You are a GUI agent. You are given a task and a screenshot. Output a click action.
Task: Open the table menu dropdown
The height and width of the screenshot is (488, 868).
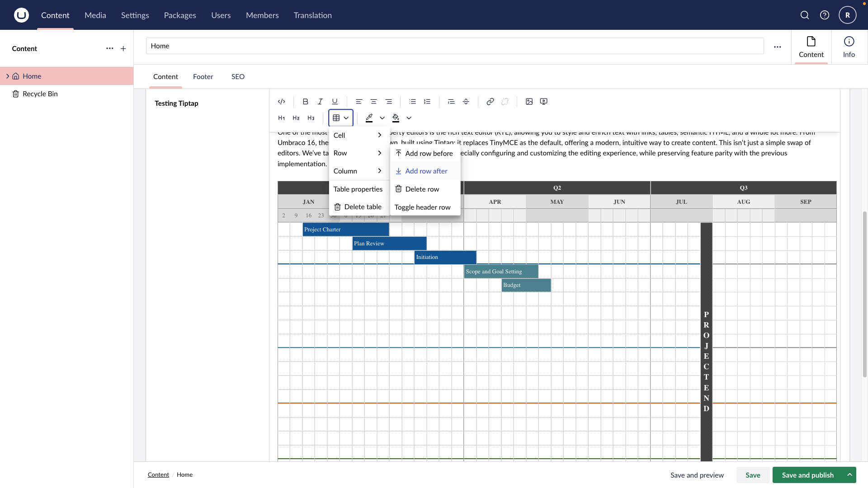pyautogui.click(x=341, y=118)
